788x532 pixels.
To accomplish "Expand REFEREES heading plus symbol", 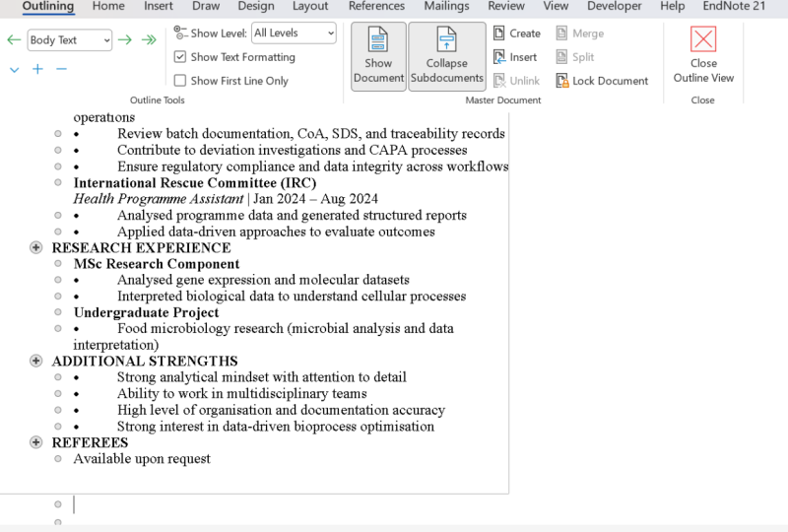I will [x=35, y=442].
